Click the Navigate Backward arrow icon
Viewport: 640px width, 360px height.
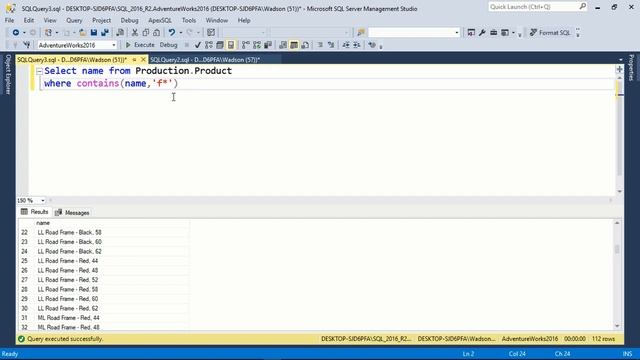(x=16, y=33)
